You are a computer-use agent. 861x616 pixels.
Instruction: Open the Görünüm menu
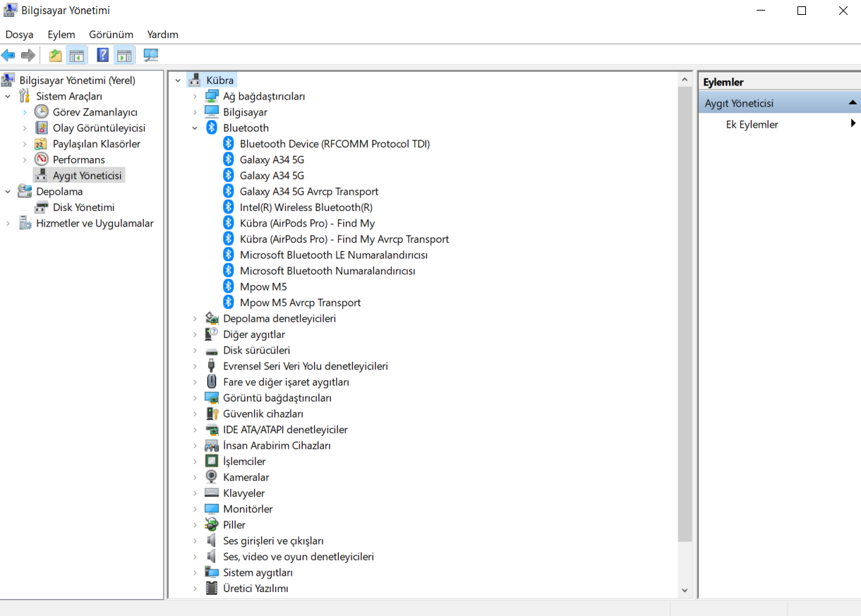111,34
